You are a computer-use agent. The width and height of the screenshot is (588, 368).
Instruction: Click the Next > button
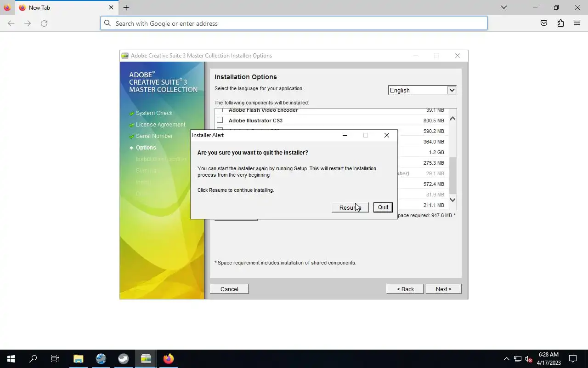(443, 289)
